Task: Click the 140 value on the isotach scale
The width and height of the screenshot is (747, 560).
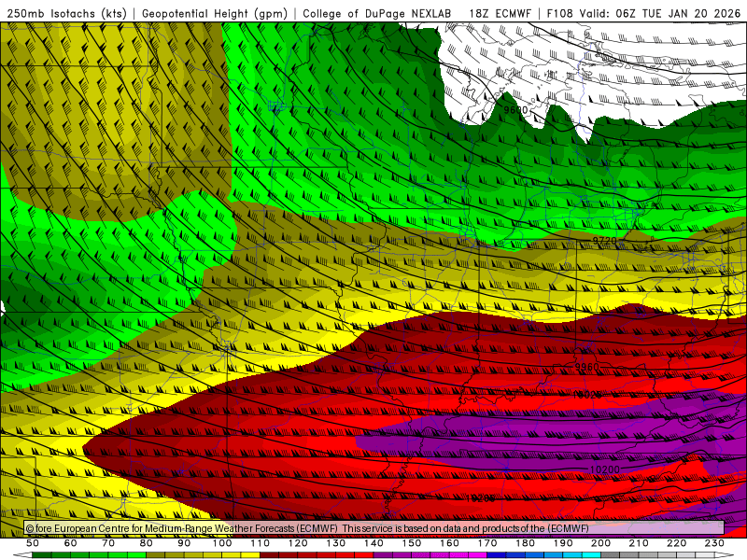Action: tap(373, 543)
